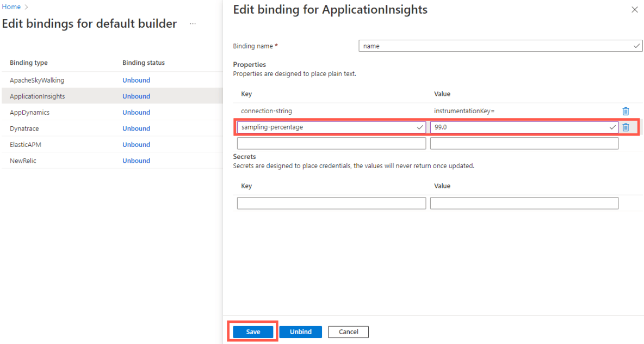
Task: Click the checkmark in the Binding name field
Action: 637,46
